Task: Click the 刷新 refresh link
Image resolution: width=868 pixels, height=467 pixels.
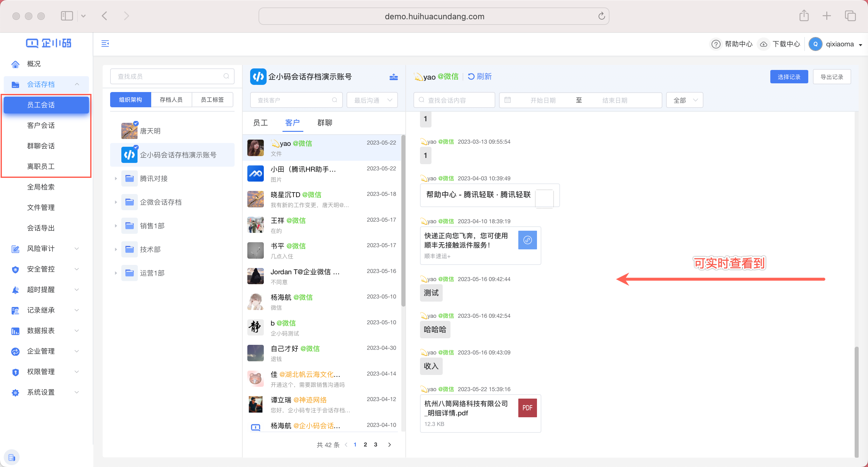Action: [x=480, y=77]
